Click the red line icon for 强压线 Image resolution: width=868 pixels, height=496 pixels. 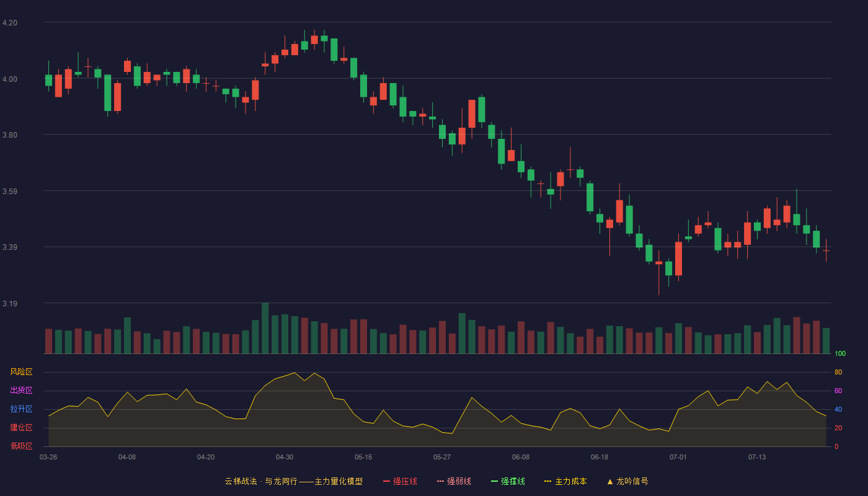tap(386, 481)
